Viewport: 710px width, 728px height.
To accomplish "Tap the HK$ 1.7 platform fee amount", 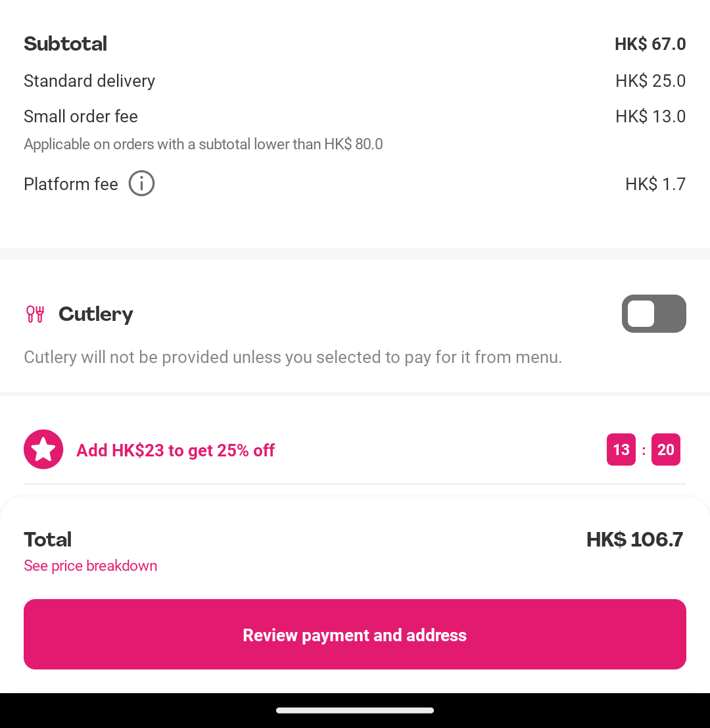I will point(655,184).
